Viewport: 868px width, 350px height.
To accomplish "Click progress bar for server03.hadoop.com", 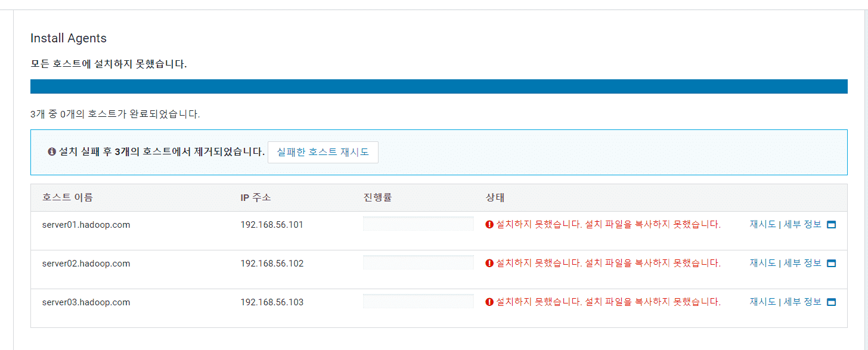I will pos(418,301).
